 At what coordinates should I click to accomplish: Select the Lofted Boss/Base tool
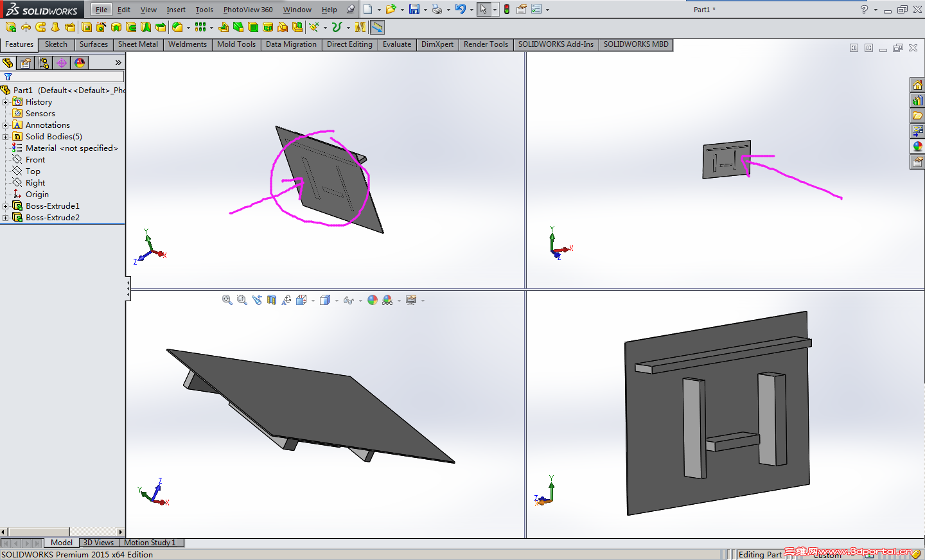tap(55, 27)
